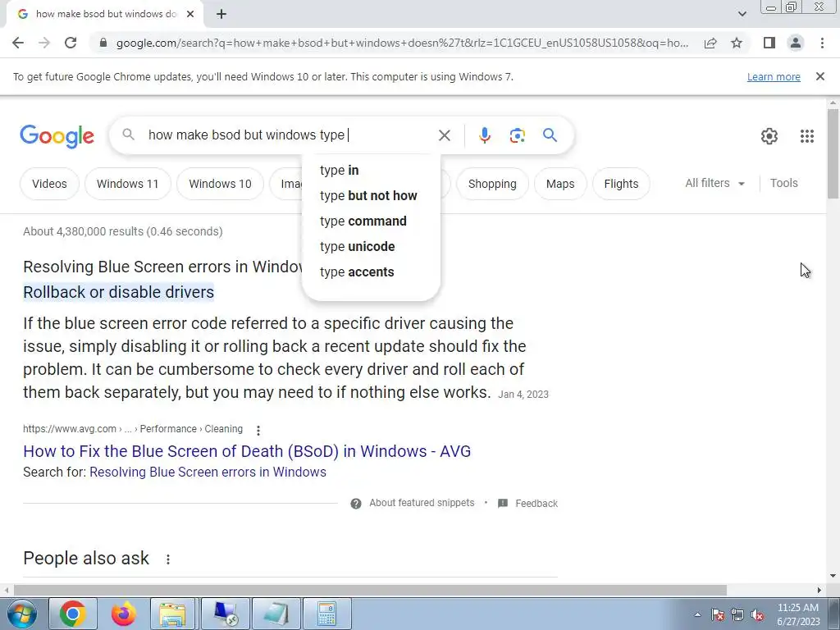
Task: Select the Maps filter chip
Action: pyautogui.click(x=559, y=184)
